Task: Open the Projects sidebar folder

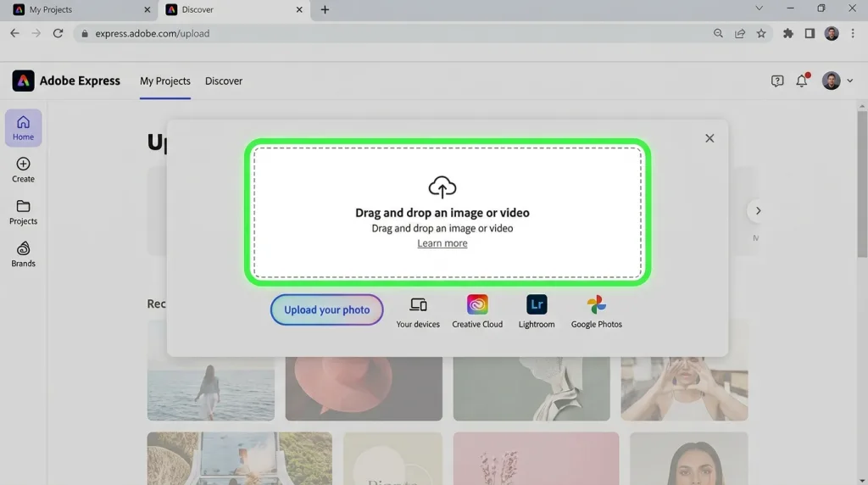Action: pyautogui.click(x=23, y=213)
